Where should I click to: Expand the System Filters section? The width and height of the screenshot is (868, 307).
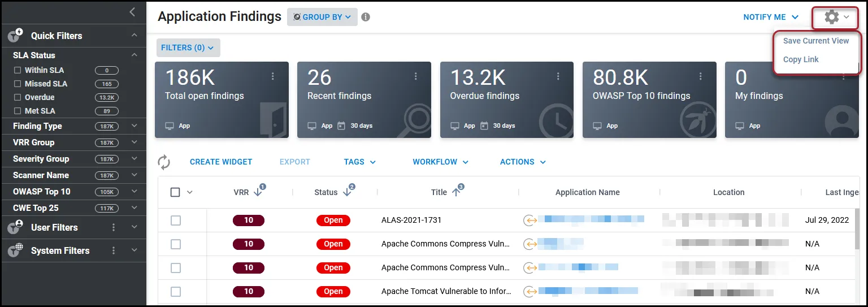click(x=134, y=250)
